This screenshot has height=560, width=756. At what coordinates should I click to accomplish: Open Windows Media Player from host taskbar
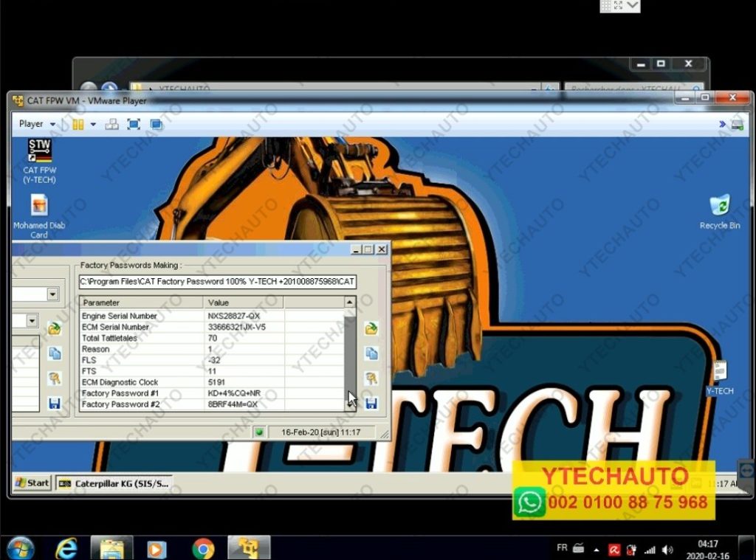[157, 548]
